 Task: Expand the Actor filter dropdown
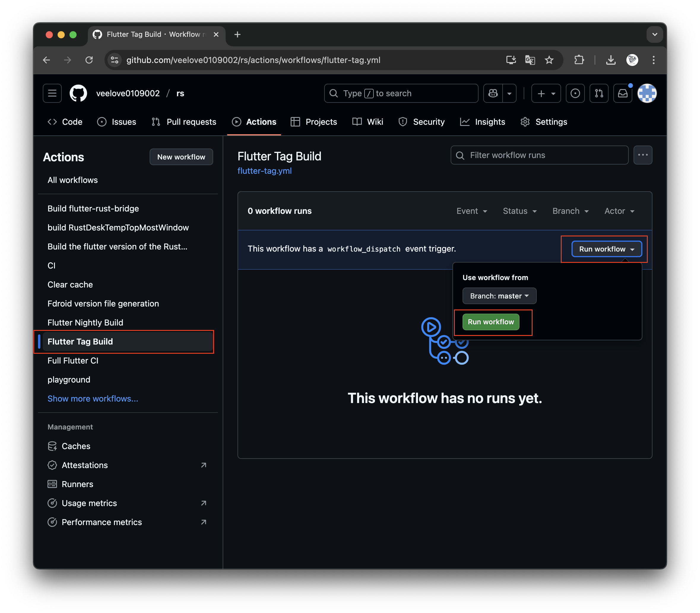[x=619, y=211]
